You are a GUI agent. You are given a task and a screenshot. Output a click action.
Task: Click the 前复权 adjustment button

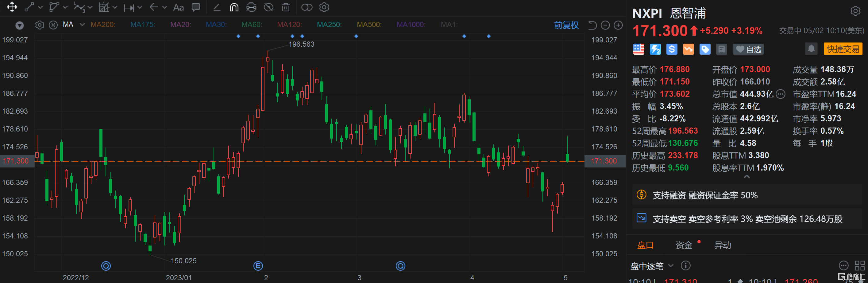[566, 25]
